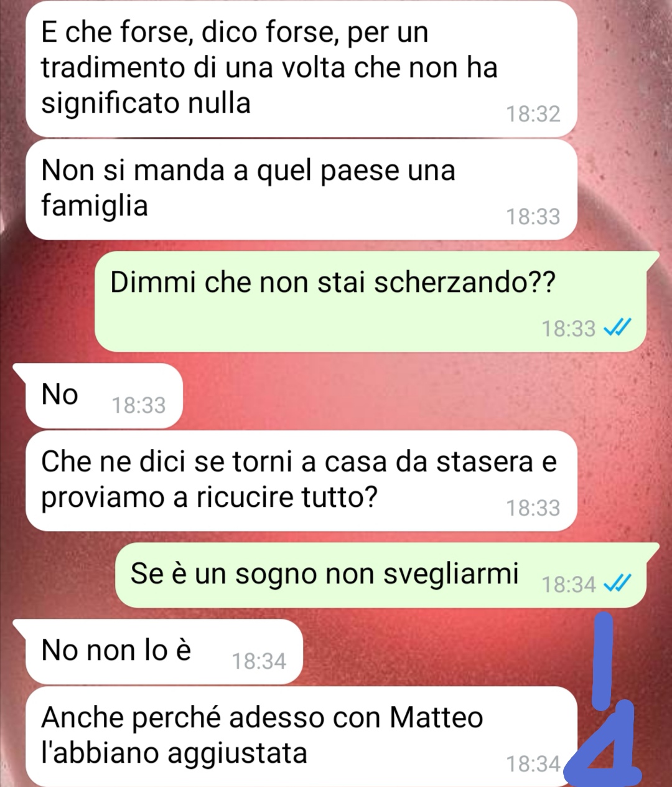672x787 pixels.
Task: Click the read receipt ticks on 'Se è un sogno non svegliarmi'
Action: tap(618, 583)
